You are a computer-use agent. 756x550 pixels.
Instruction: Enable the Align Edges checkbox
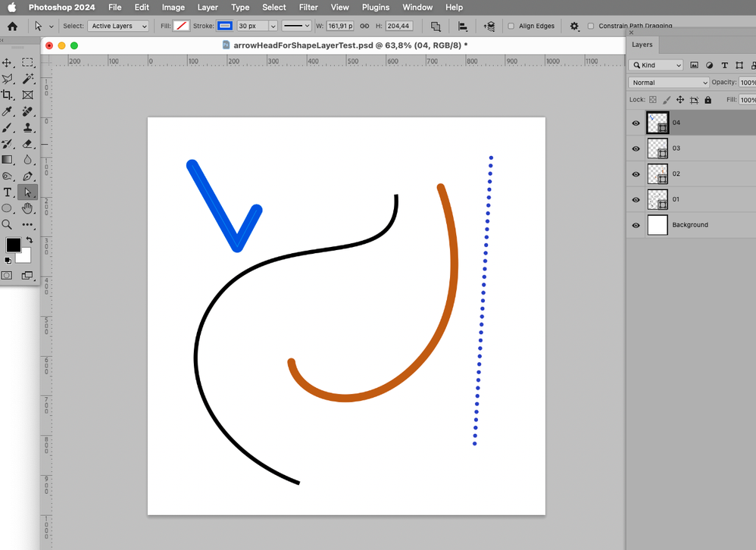point(511,26)
